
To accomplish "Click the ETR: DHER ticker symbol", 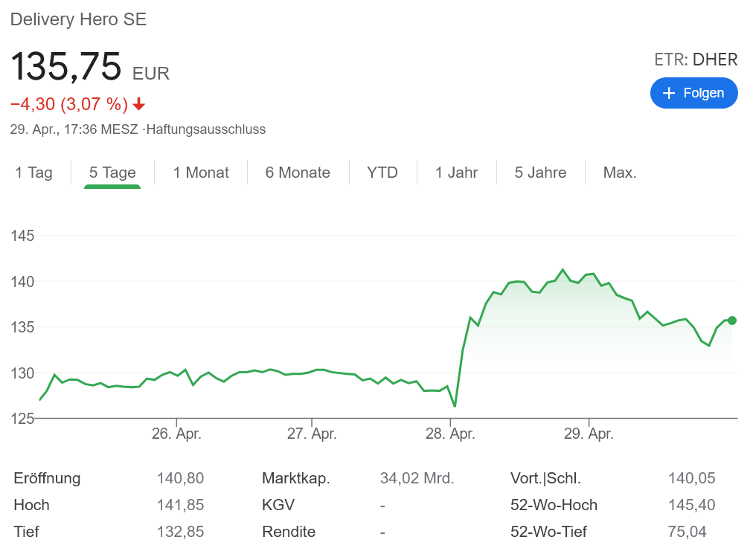I will tap(696, 60).
